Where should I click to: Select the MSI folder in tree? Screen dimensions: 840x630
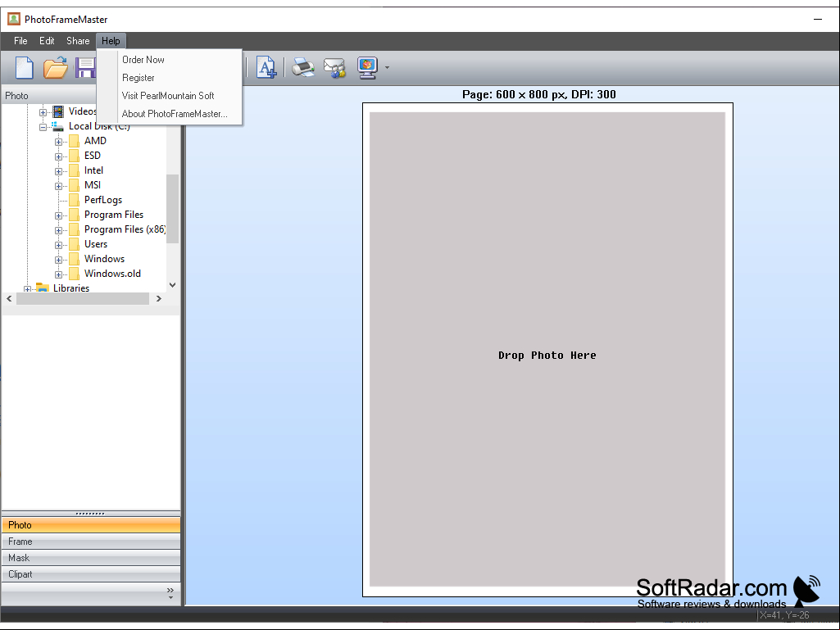93,185
